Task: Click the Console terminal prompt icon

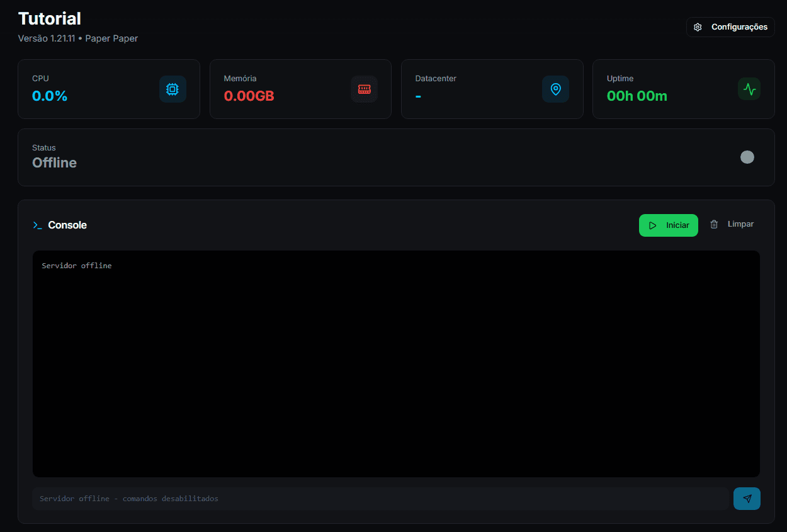Action: pos(38,225)
